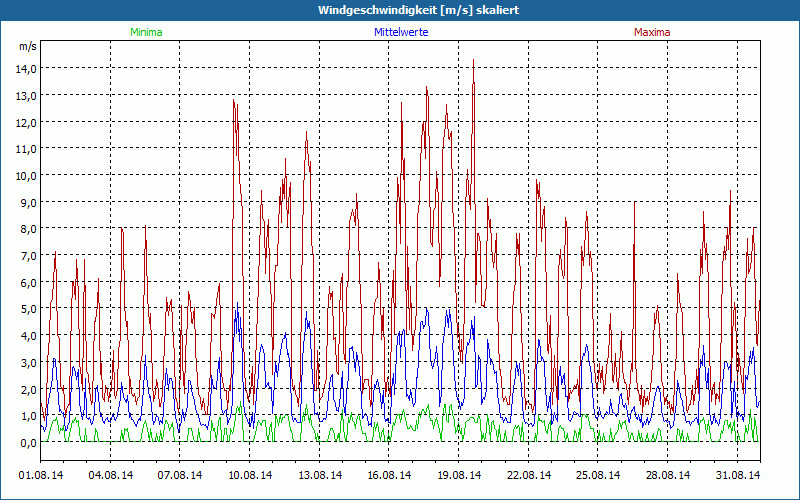Viewport: 800px width, 500px height.
Task: Click the date label 22.08.14
Action: [529, 475]
